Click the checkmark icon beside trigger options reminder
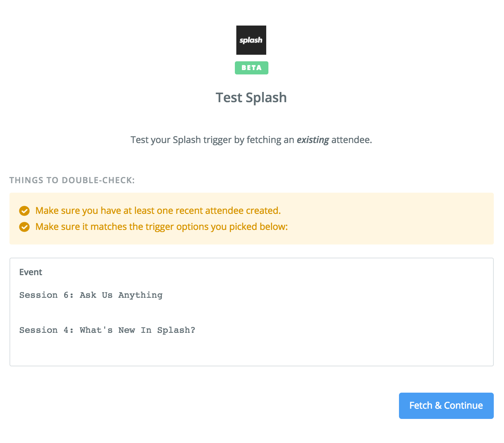This screenshot has width=504, height=443. (24, 227)
